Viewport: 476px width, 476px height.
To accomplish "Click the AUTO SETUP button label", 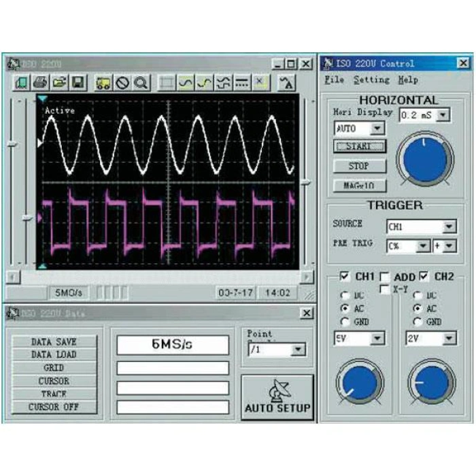I will point(277,408).
